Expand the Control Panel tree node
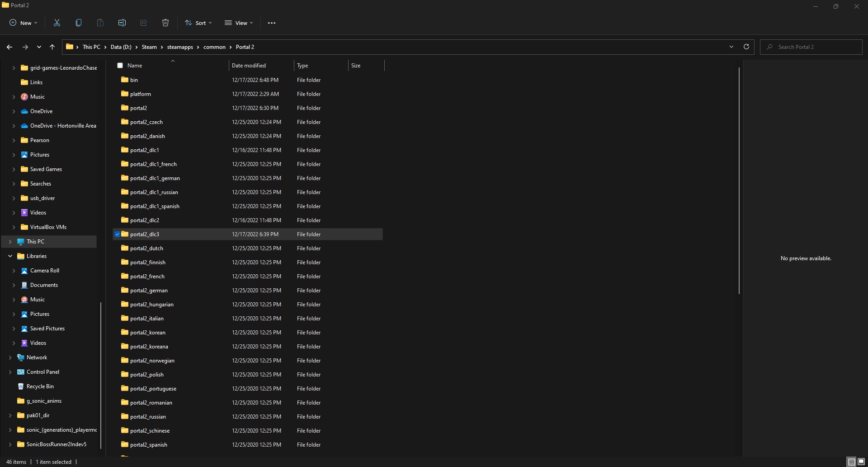Screen dimensions: 868x467 (10, 372)
